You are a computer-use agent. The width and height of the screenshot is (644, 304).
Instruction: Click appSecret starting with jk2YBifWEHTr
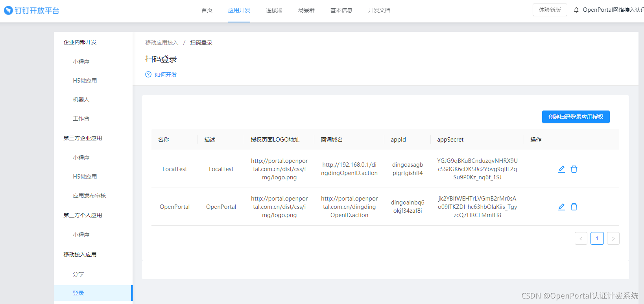coord(477,207)
